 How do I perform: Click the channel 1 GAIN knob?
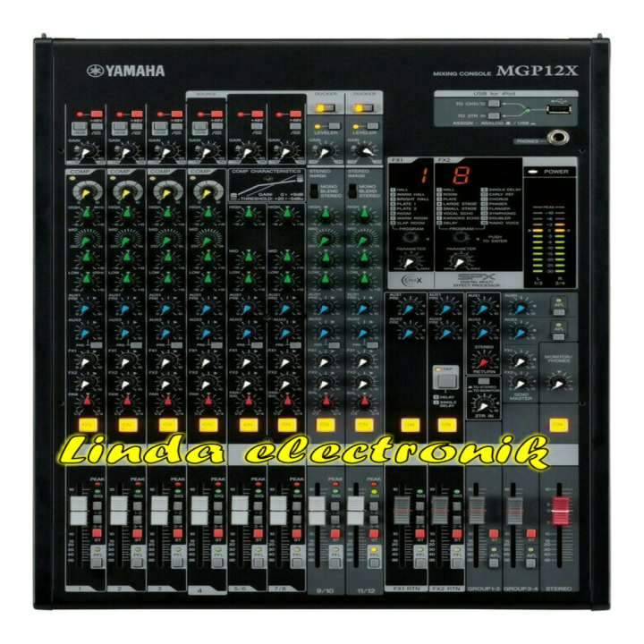coord(86,153)
